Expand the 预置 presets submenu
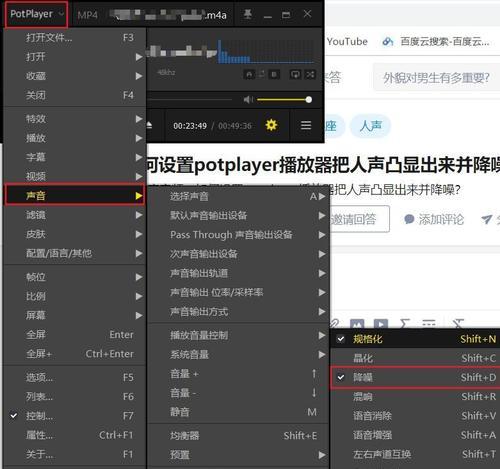 pos(238,455)
